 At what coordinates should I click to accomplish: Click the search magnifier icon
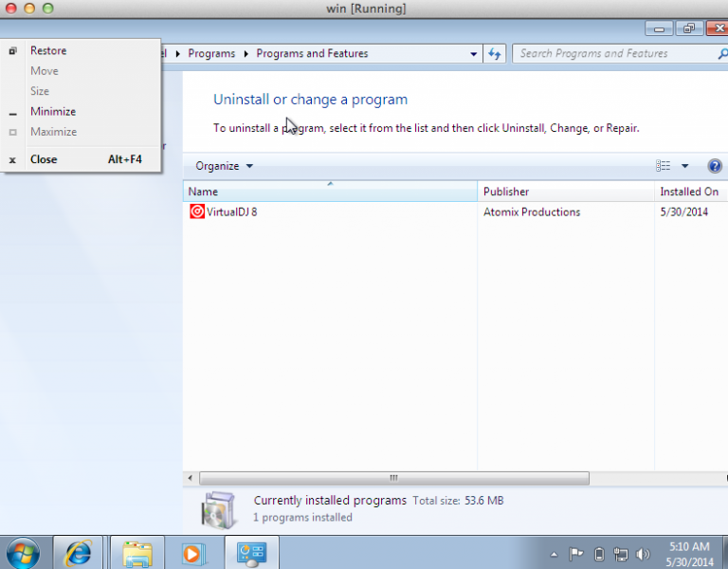722,54
